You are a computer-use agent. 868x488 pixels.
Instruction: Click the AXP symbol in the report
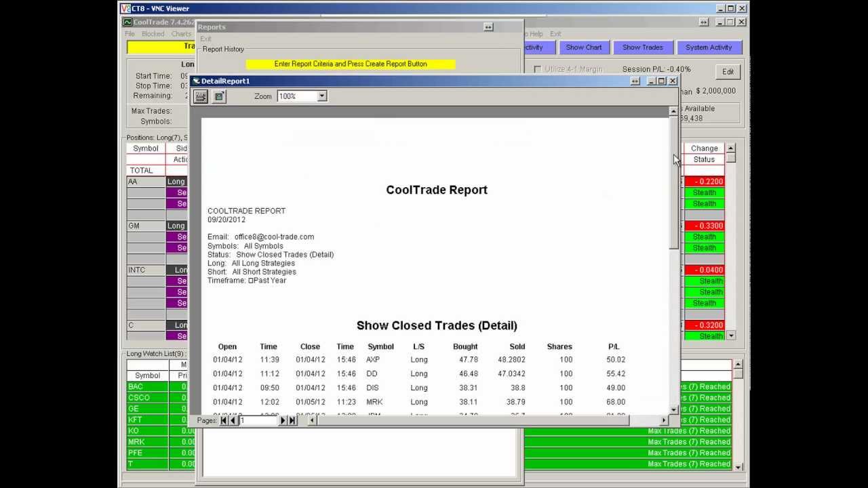372,360
